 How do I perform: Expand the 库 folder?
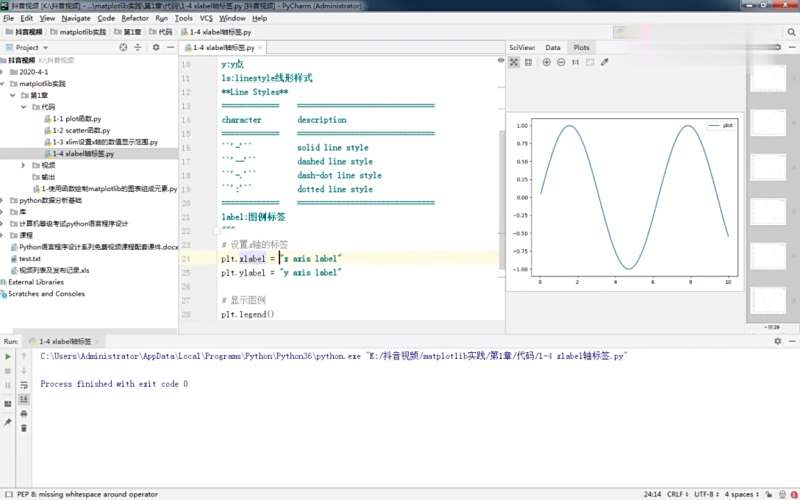pos(3,212)
